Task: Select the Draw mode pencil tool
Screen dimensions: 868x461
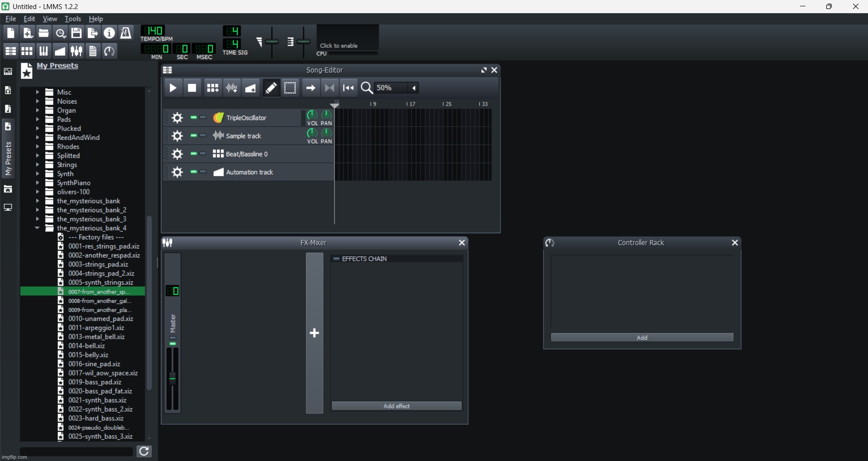Action: [271, 88]
